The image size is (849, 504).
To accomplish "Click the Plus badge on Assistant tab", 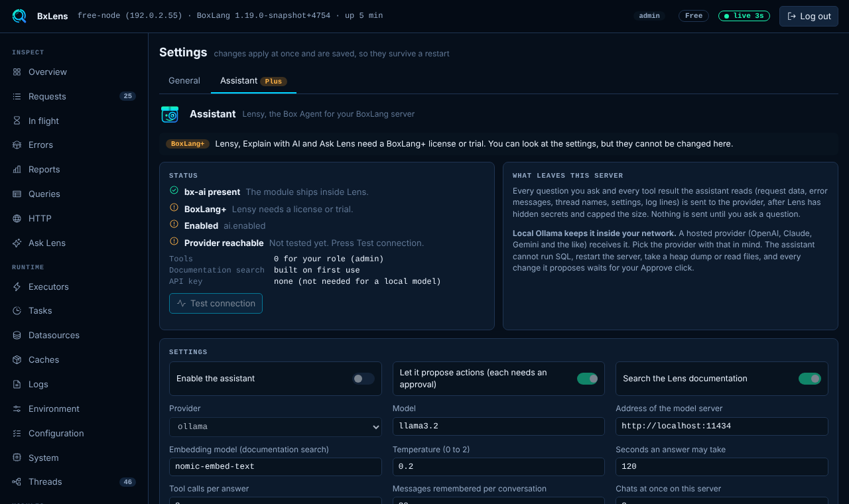I will (273, 81).
